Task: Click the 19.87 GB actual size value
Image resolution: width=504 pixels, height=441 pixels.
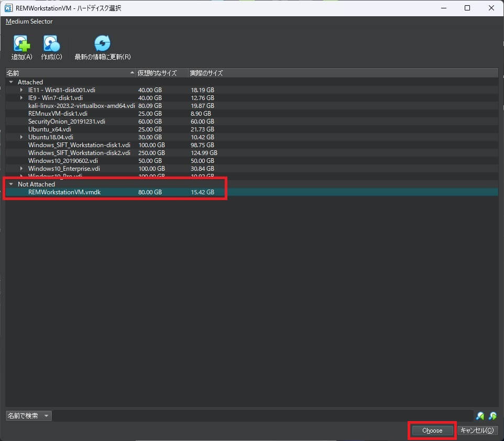Action: 203,106
